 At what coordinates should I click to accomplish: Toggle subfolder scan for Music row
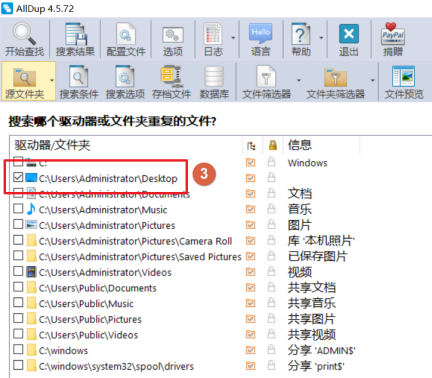click(250, 209)
